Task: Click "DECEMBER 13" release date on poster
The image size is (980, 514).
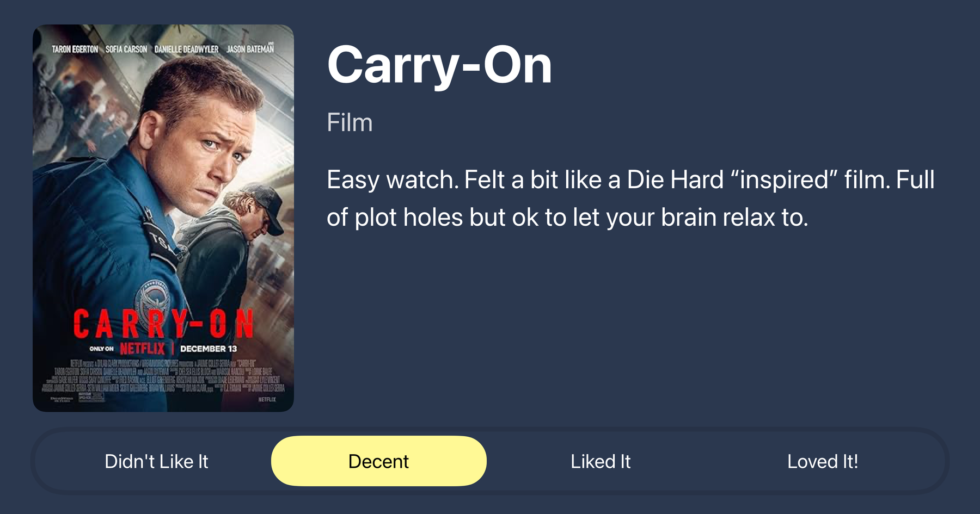Action: (209, 349)
